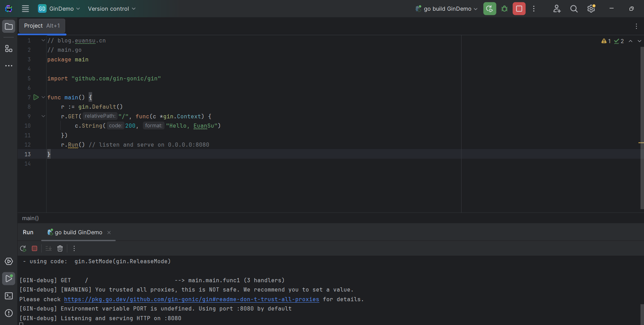The height and width of the screenshot is (325, 644).
Task: Click the "Listening and serving HTTP" console line
Action: click(100, 318)
